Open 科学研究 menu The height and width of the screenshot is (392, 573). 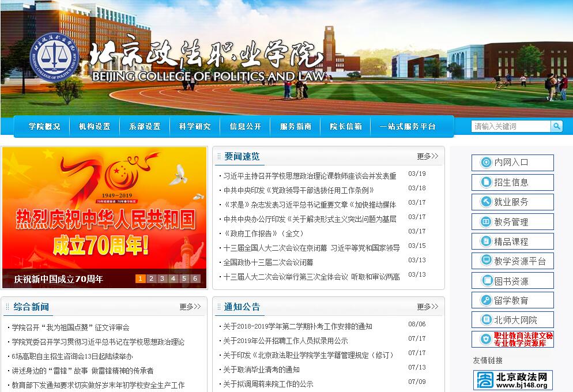195,126
